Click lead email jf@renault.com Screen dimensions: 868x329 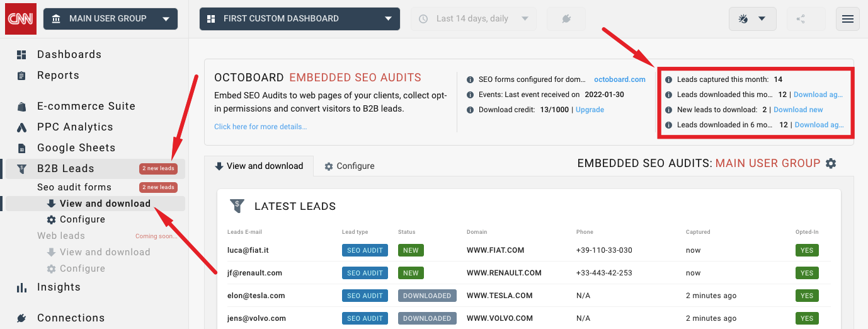(254, 273)
